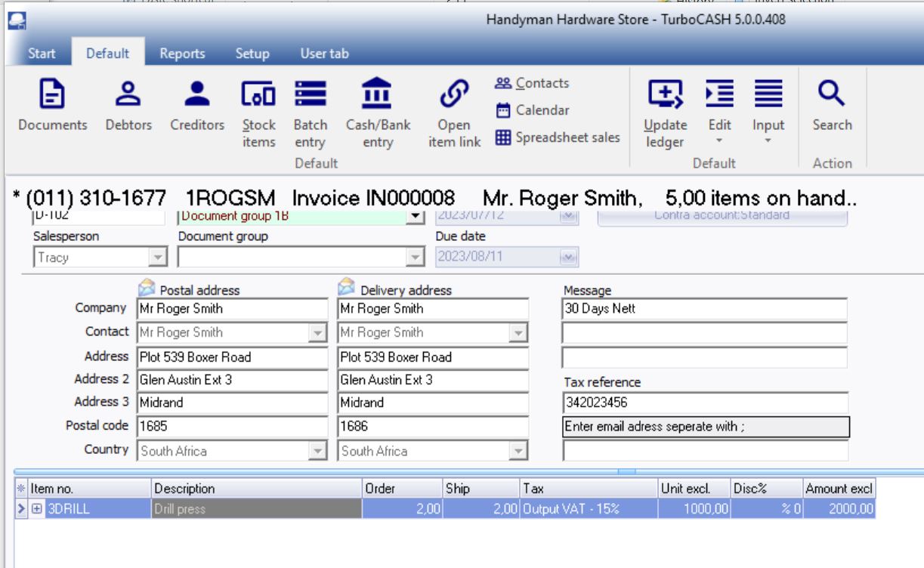Click the Tax reference field
Screen dimensions: 924x568
(x=705, y=401)
